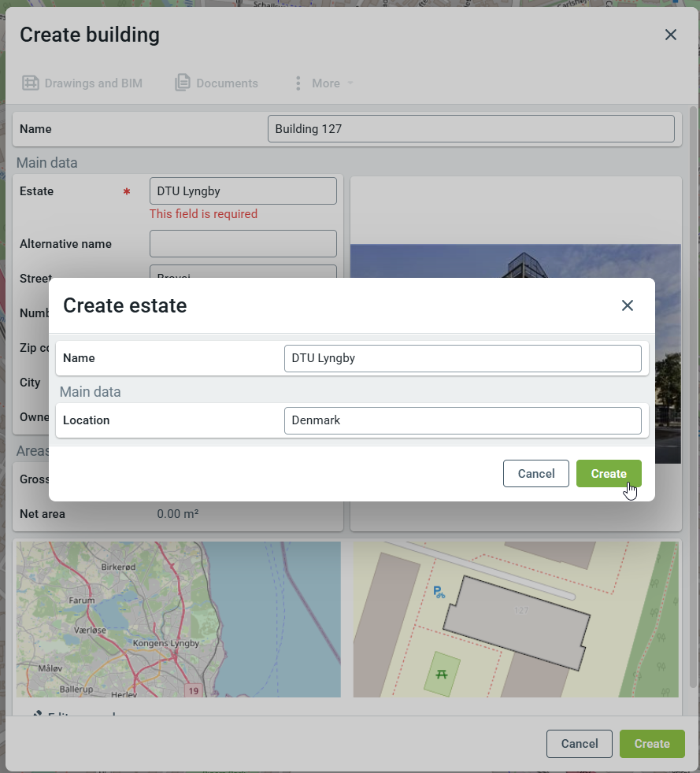
Task: Close the Create estate dialog
Action: pyautogui.click(x=627, y=305)
